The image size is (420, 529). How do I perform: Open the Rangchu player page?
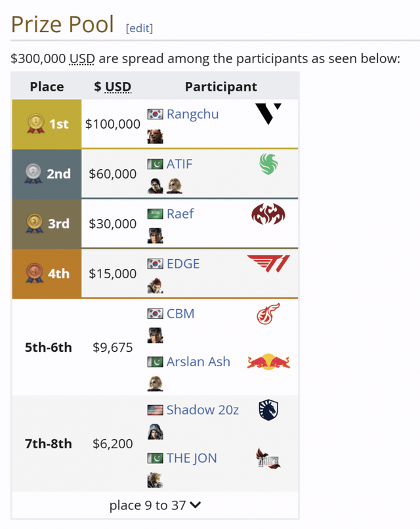point(193,114)
